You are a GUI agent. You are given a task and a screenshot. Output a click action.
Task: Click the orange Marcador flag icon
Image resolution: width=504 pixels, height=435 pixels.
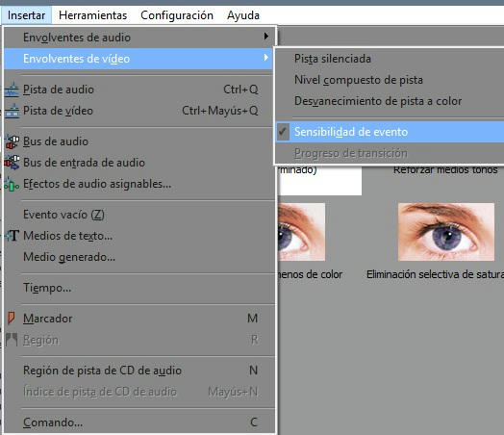[12, 318]
